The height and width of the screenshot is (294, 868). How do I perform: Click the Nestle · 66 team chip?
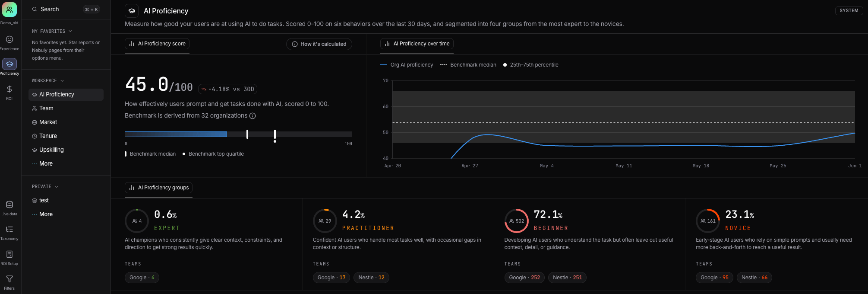click(x=754, y=278)
